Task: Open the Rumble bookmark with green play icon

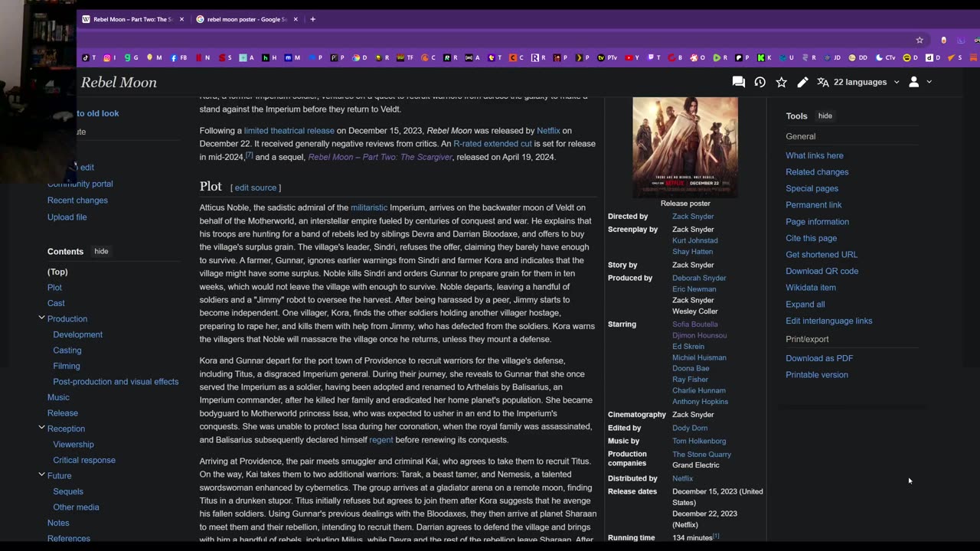Action: [x=720, y=57]
